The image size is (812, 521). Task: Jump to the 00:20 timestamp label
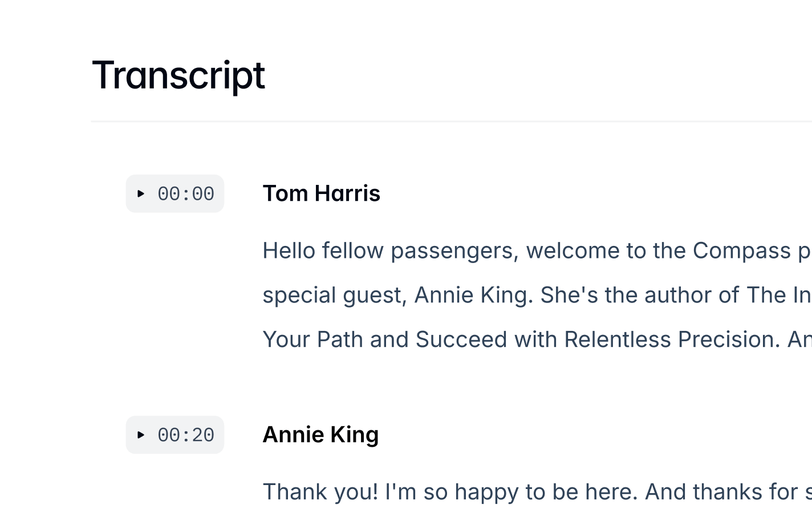pos(186,435)
